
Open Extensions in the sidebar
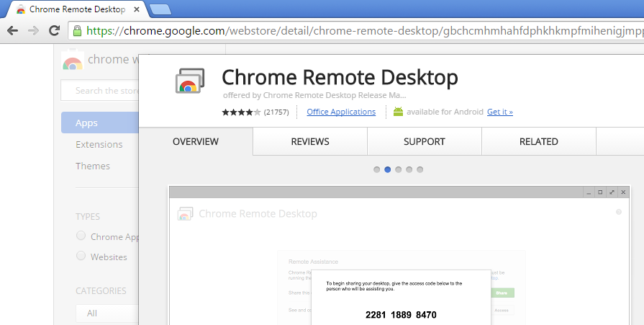click(99, 144)
